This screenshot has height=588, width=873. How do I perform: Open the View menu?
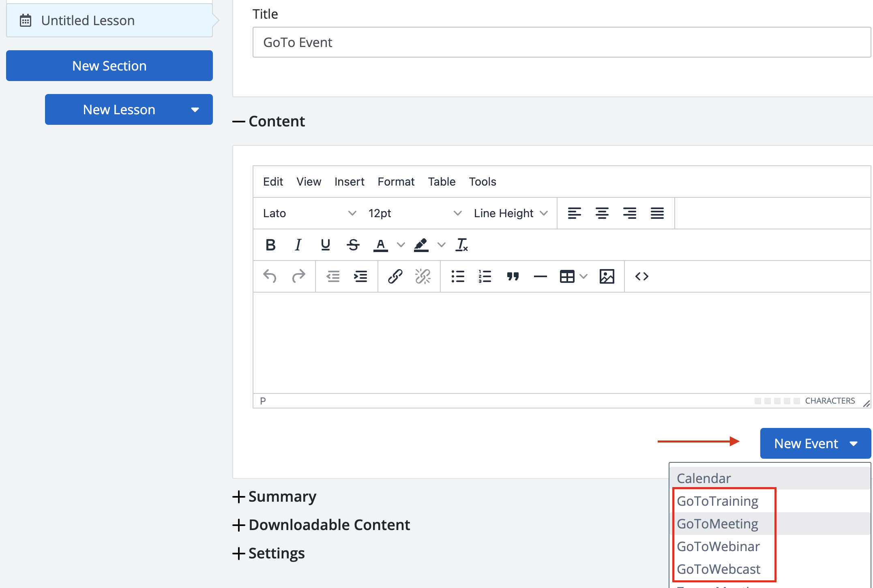pos(309,182)
